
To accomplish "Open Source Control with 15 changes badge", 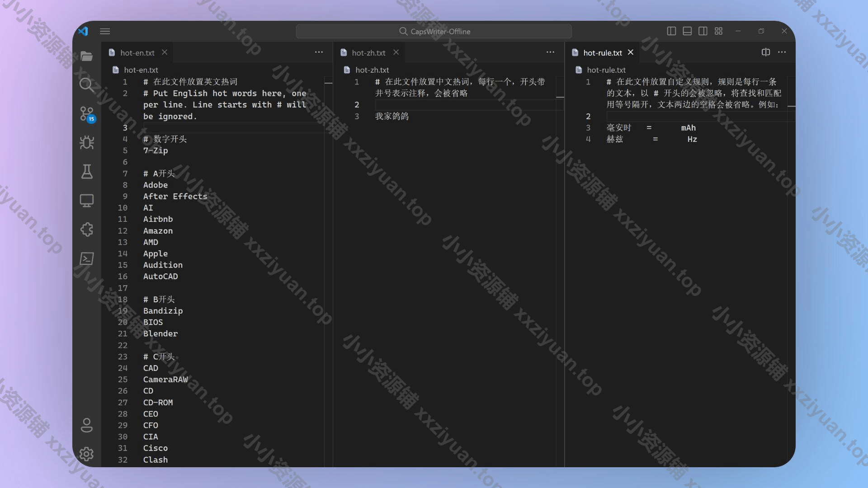I will (x=87, y=114).
